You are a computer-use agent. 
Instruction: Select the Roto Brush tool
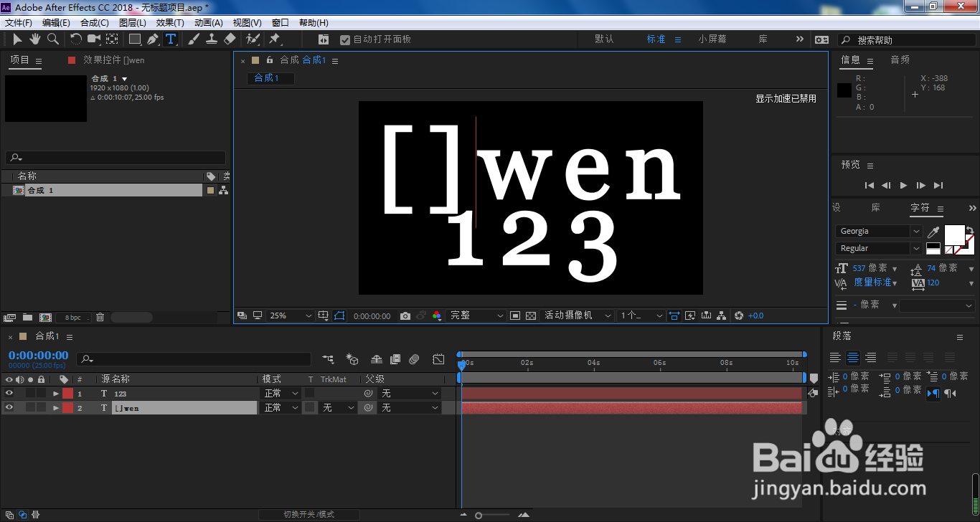click(253, 39)
